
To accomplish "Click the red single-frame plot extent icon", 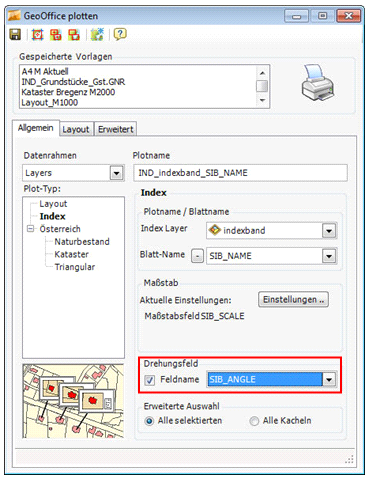I will point(37,34).
